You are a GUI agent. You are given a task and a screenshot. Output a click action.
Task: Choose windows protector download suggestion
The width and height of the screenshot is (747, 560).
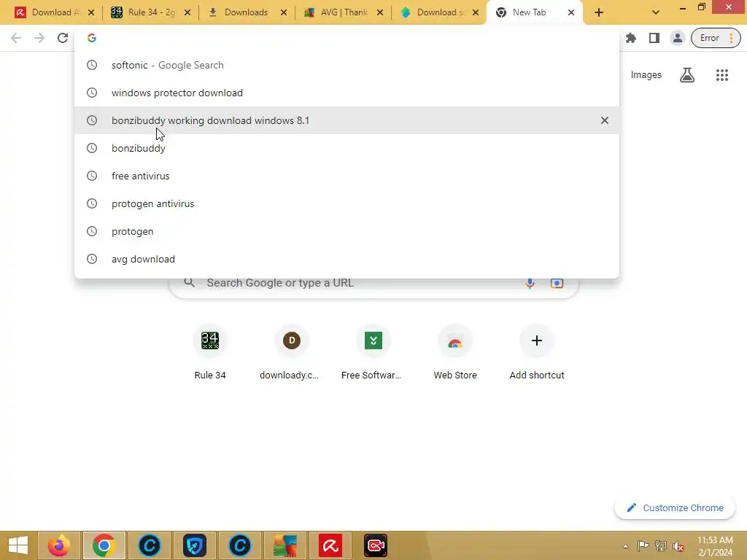tap(347, 93)
